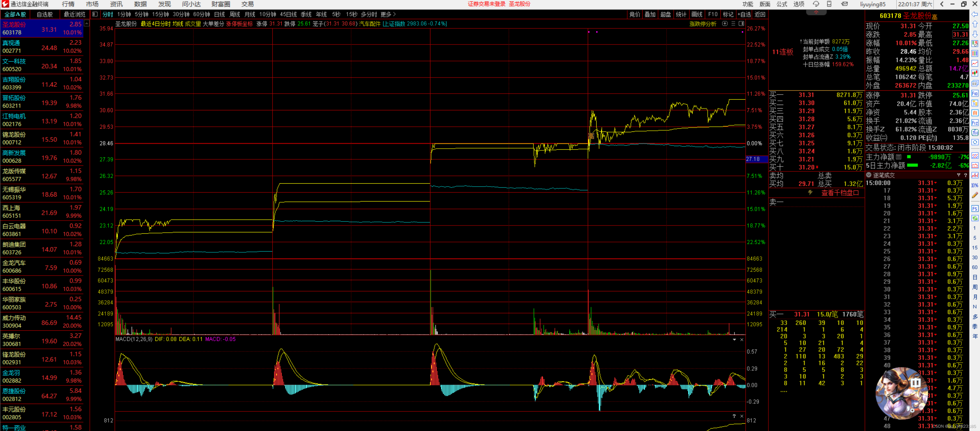The image size is (980, 431).
Task: Expand the 逐笔成交 panel dropdown chevron
Action: point(868,175)
